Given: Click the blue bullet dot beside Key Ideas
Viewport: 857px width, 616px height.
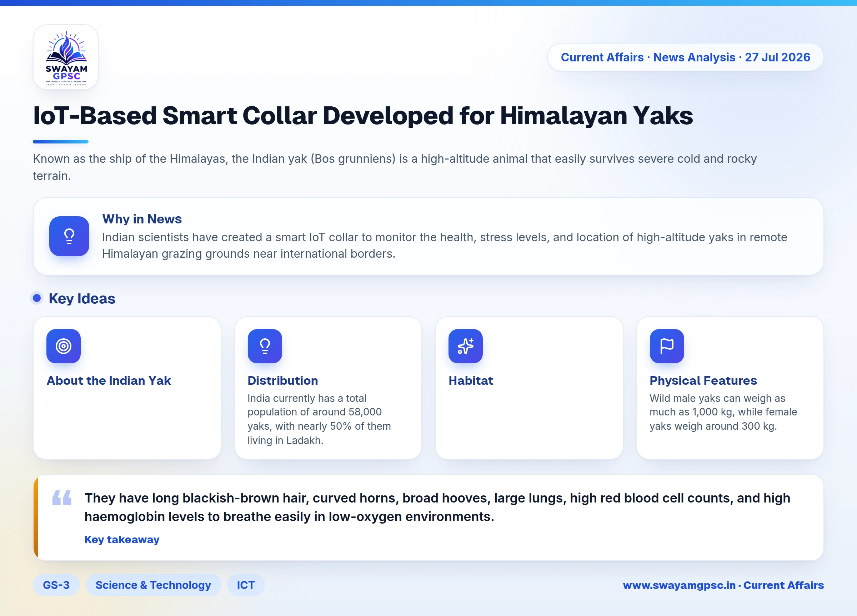Looking at the screenshot, I should [x=37, y=298].
